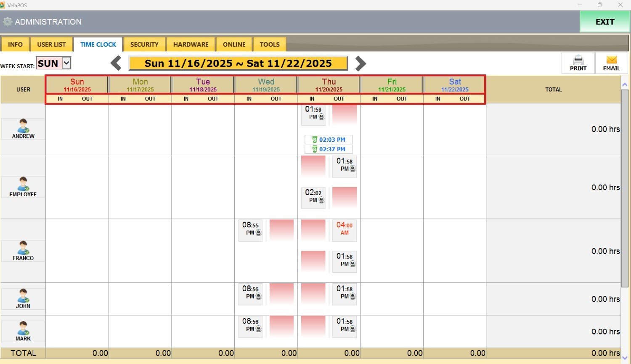
Task: Click Andrew's 02:03 PM break entry
Action: coord(329,140)
